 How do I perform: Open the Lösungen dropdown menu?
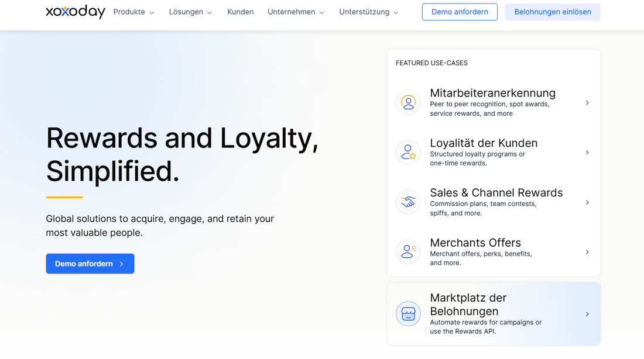pyautogui.click(x=190, y=12)
